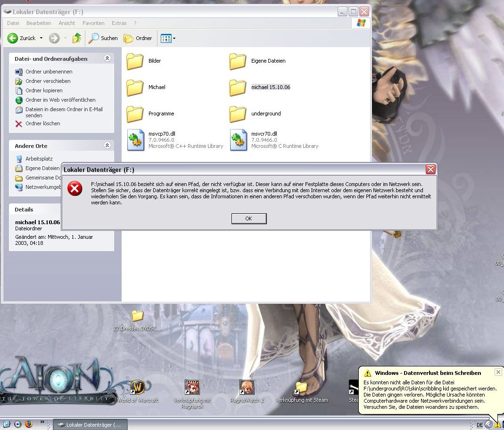Close the error dialog with red X

(x=431, y=169)
